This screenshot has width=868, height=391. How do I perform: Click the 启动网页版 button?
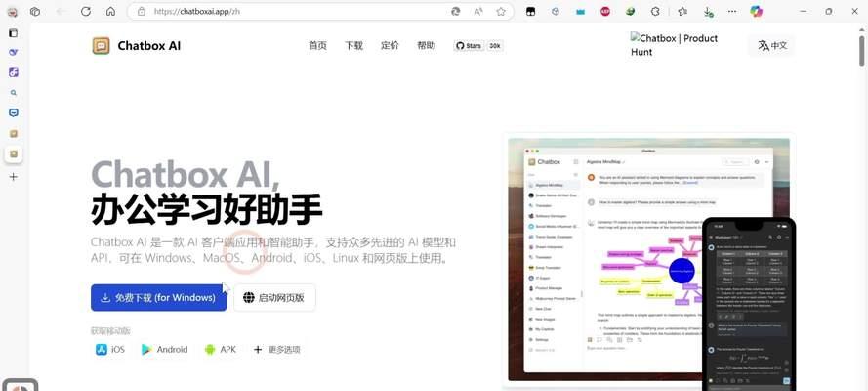pos(274,298)
